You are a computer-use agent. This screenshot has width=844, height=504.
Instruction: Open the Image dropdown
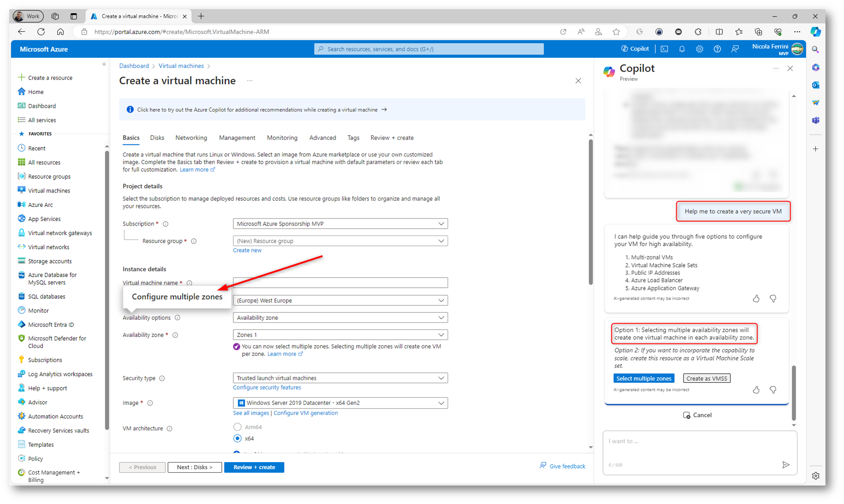click(340, 403)
